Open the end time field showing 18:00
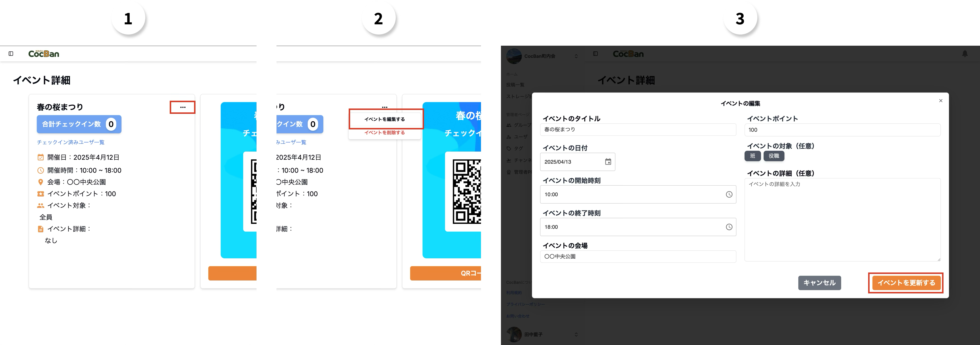 click(x=638, y=227)
